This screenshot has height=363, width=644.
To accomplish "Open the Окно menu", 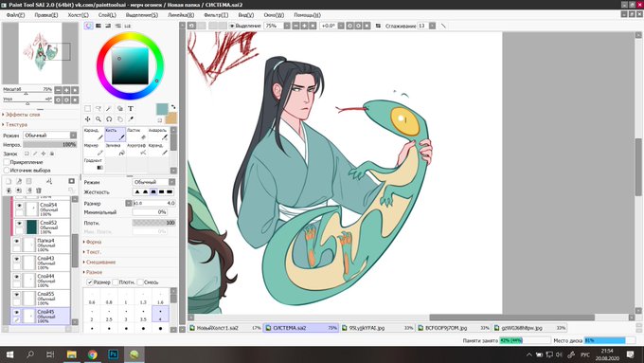I will pos(274,15).
